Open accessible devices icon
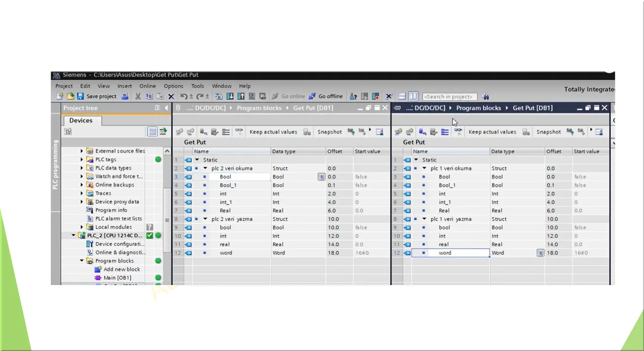644x351 pixels. (x=353, y=96)
